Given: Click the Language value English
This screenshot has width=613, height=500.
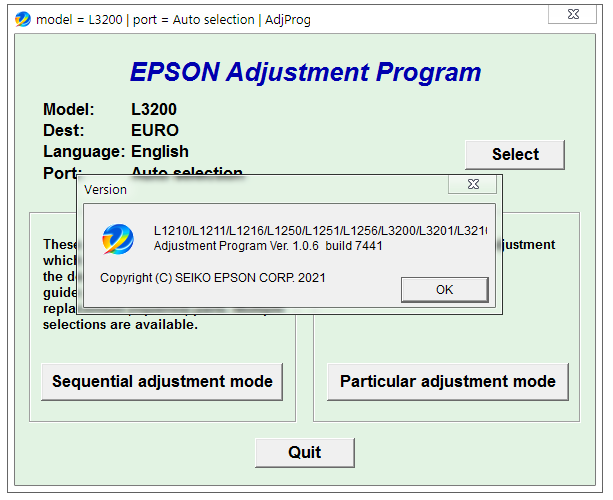Looking at the screenshot, I should 160,152.
